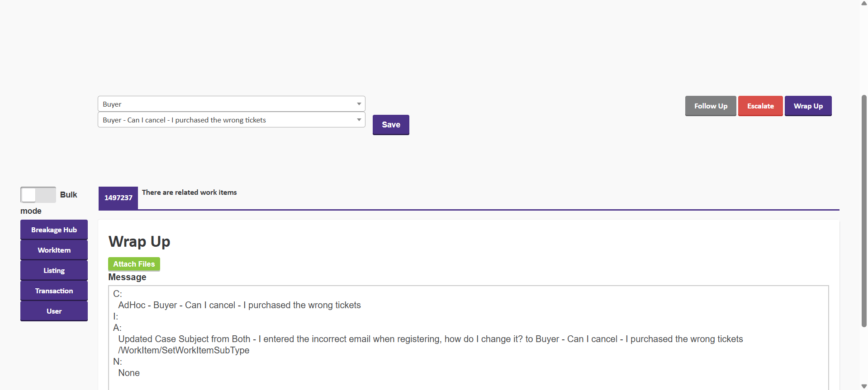
Task: Open the Listing sidebar section
Action: coord(54,270)
